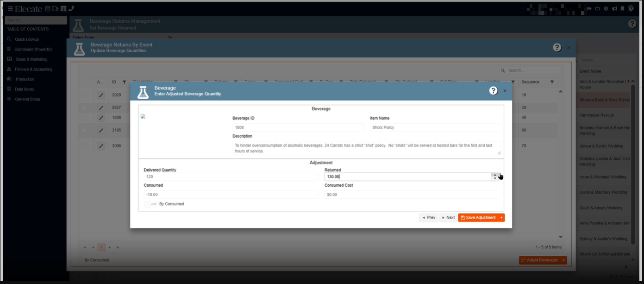Click the bookmark icon in top bar
Screen dimensions: 644x284
click(622, 9)
